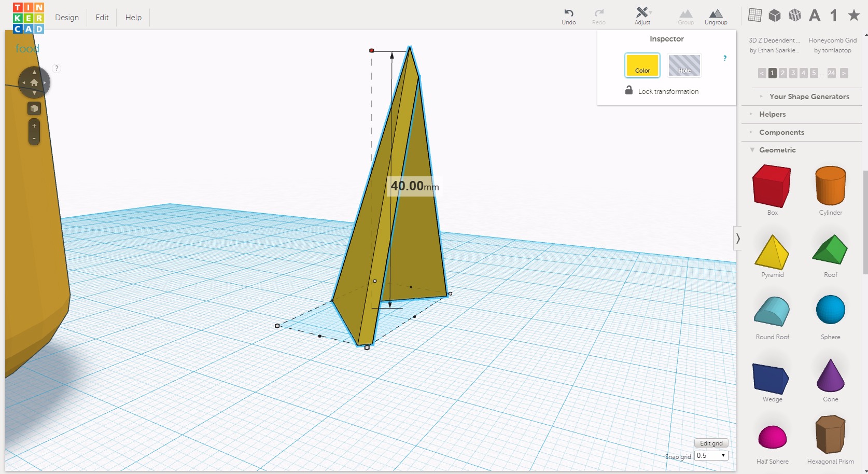Open the numbers shapes via 1 icon
868x474 pixels.
pos(834,16)
